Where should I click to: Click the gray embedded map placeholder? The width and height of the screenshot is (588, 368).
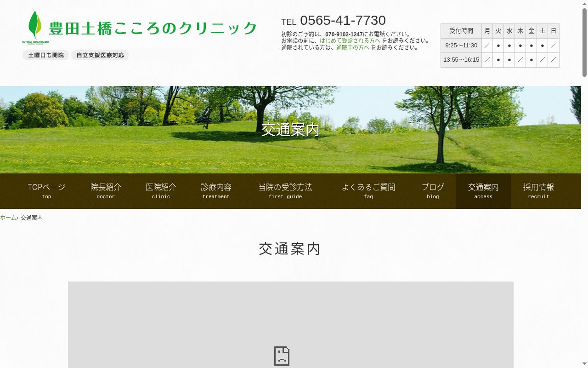(x=291, y=325)
